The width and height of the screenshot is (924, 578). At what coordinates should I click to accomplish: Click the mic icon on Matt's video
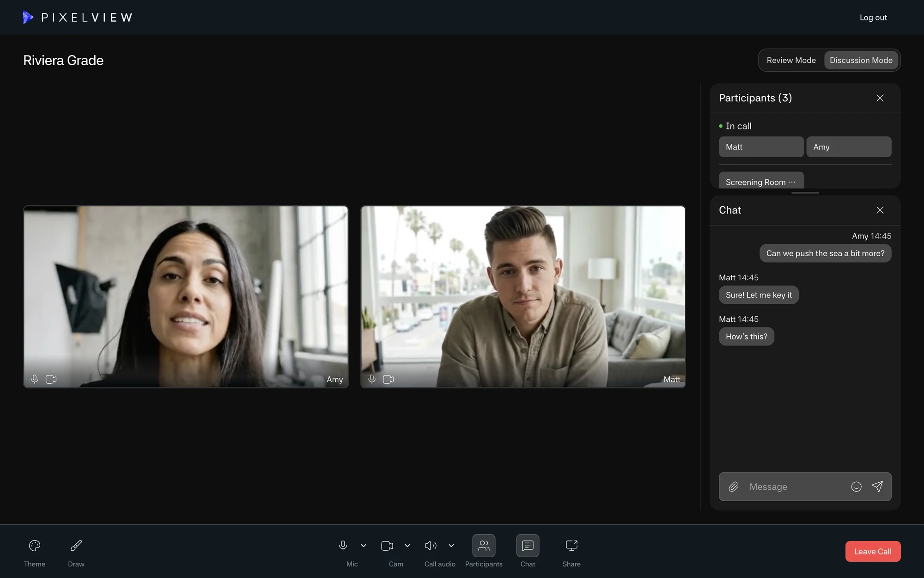point(372,379)
